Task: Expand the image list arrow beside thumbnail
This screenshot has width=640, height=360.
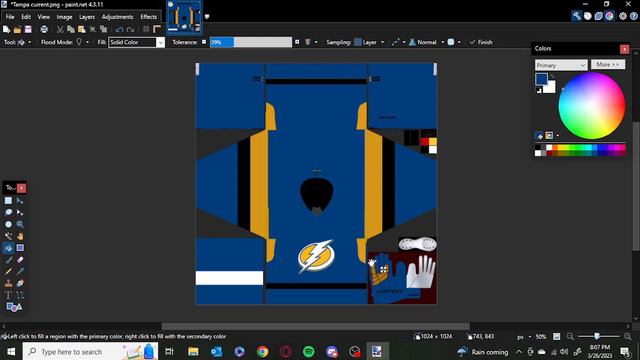Action: 207,17
